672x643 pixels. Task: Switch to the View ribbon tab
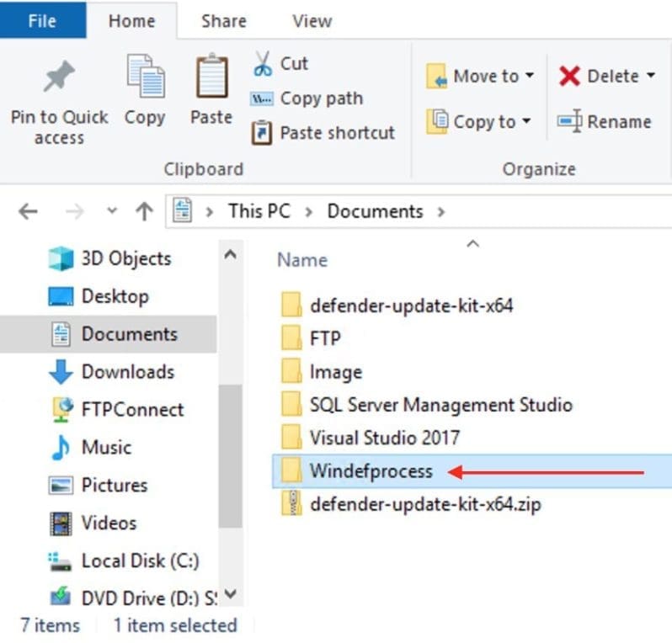312,22
